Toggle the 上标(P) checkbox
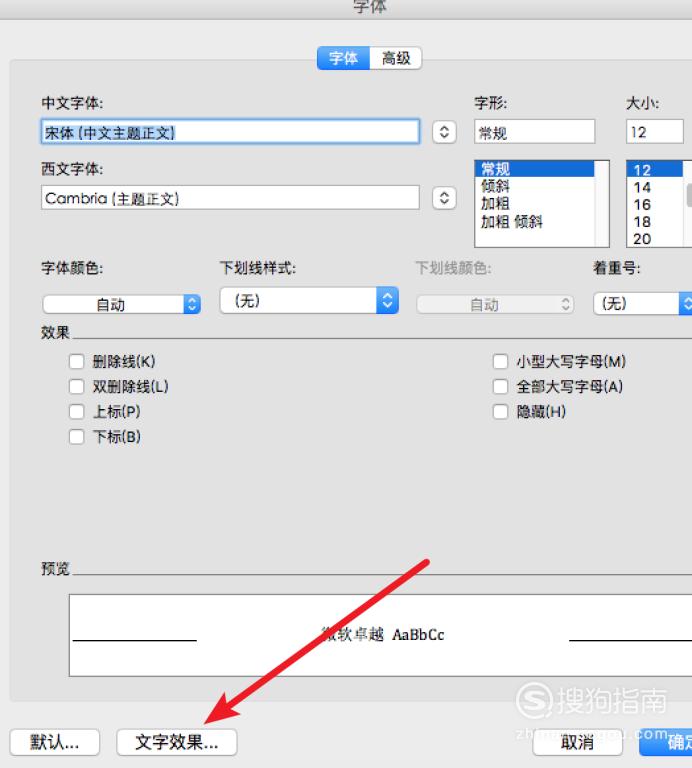Image resolution: width=692 pixels, height=768 pixels. coord(76,411)
